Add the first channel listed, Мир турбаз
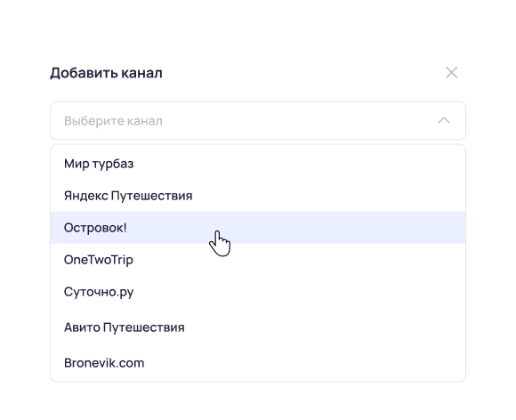 (x=258, y=164)
